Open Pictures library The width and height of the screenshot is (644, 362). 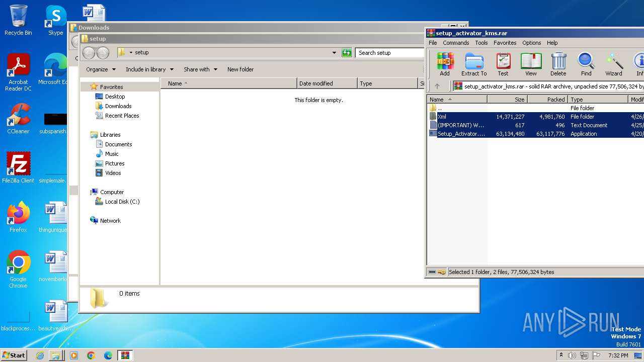pos(115,163)
